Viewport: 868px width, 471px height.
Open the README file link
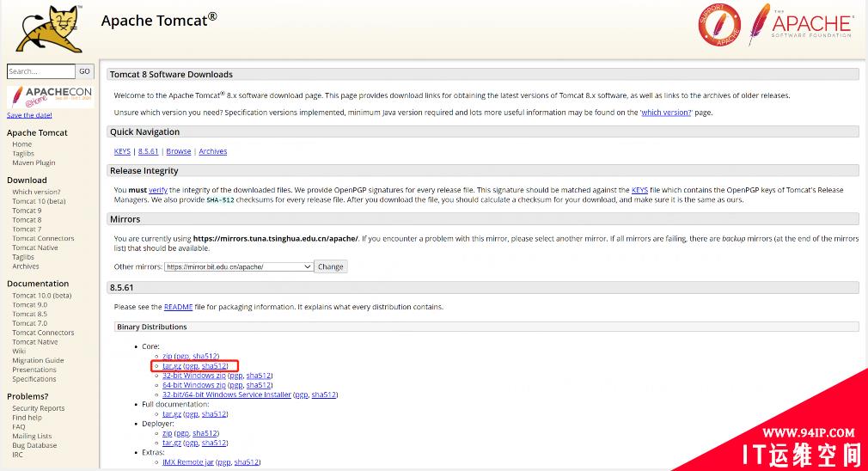178,307
